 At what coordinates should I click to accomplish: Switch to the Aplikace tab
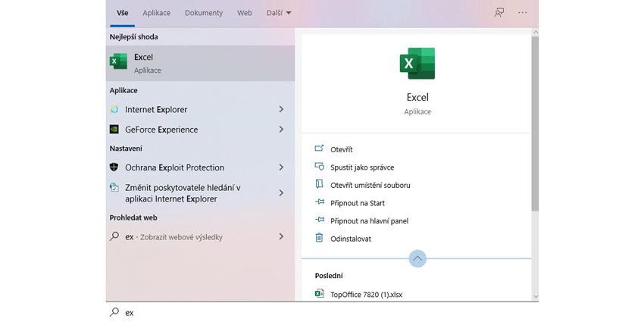point(157,13)
